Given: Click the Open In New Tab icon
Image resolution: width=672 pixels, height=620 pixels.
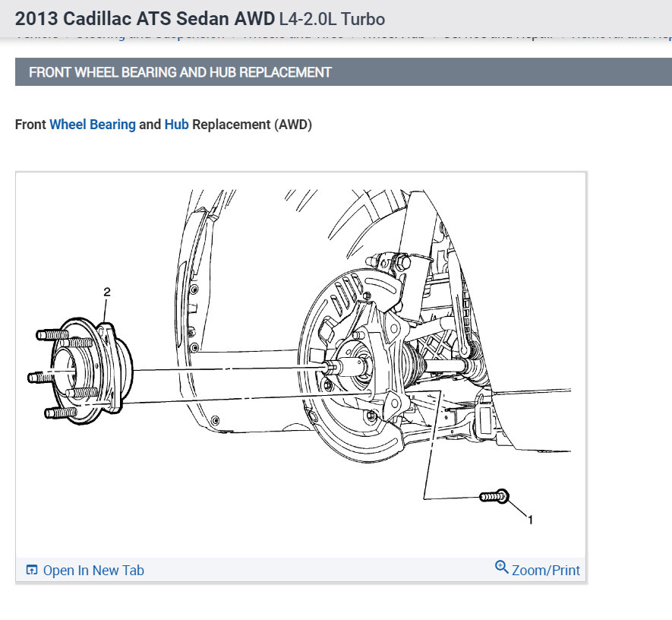Looking at the screenshot, I should click(x=32, y=571).
